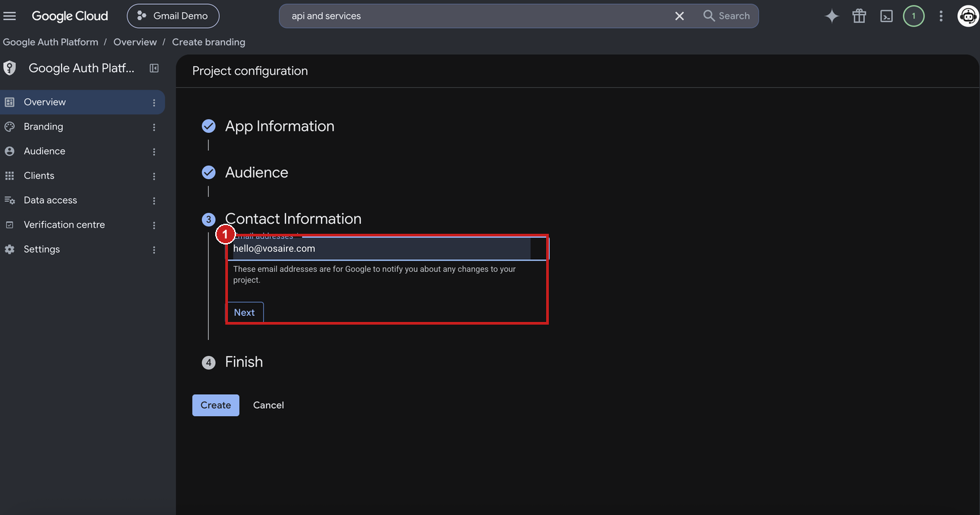Image resolution: width=980 pixels, height=515 pixels.
Task: Open the Gmail Demo project picker
Action: click(x=173, y=16)
